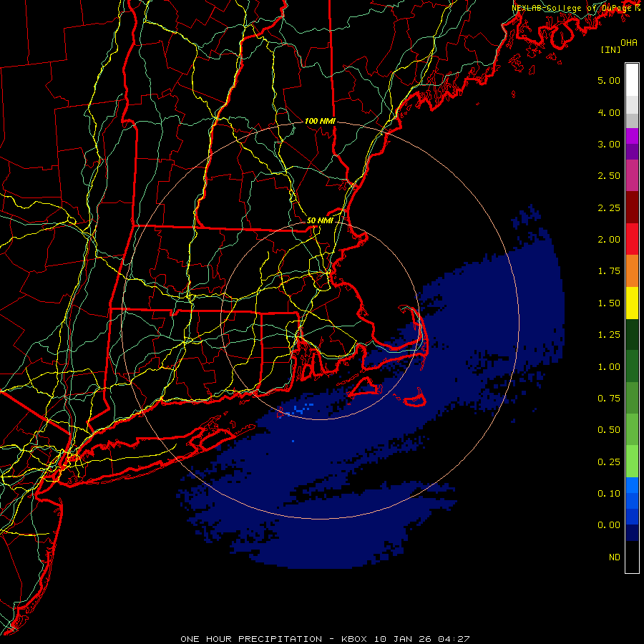Select the 2.25 legend value text
The width and height of the screenshot is (644, 644).
[x=609, y=208]
